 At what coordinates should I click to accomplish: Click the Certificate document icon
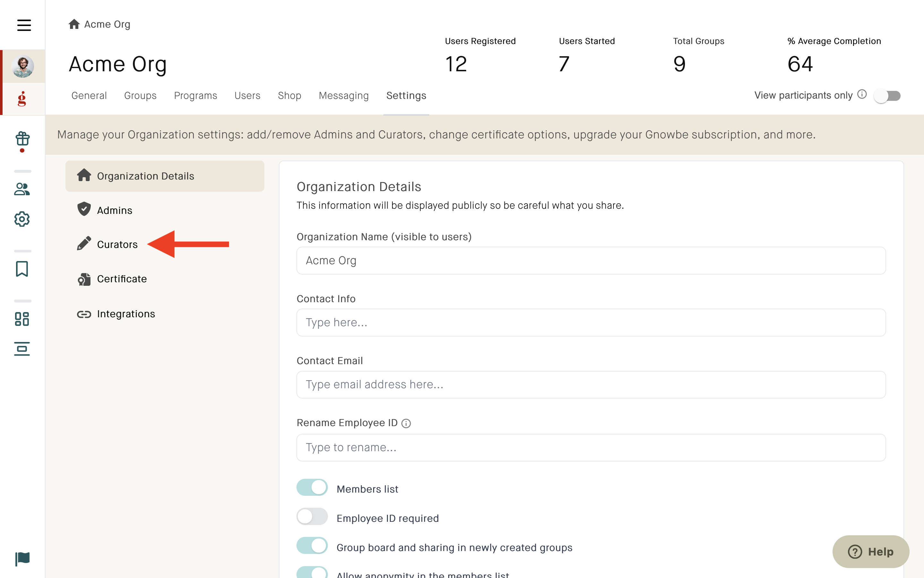tap(84, 279)
